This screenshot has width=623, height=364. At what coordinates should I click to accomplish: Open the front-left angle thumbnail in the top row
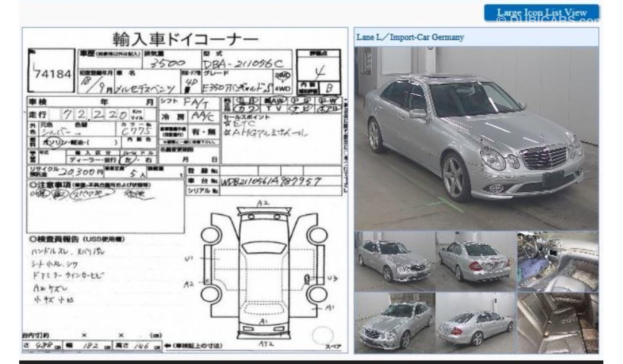coord(395,261)
